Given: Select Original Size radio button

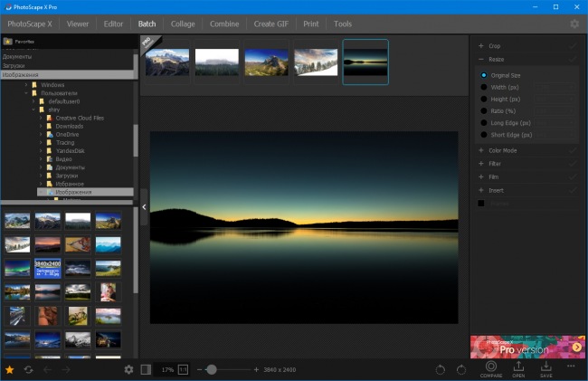Looking at the screenshot, I should (484, 75).
